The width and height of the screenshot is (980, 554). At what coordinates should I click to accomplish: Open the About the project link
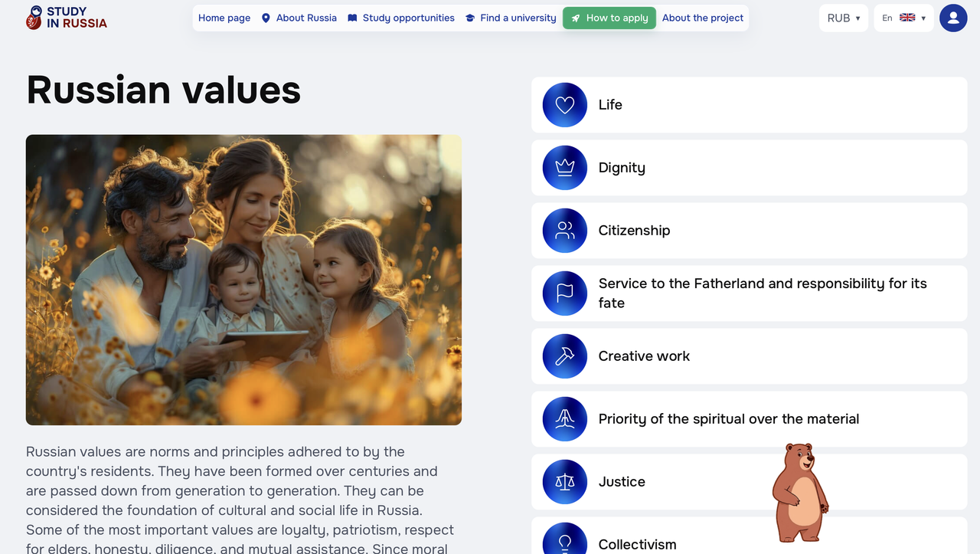tap(703, 18)
